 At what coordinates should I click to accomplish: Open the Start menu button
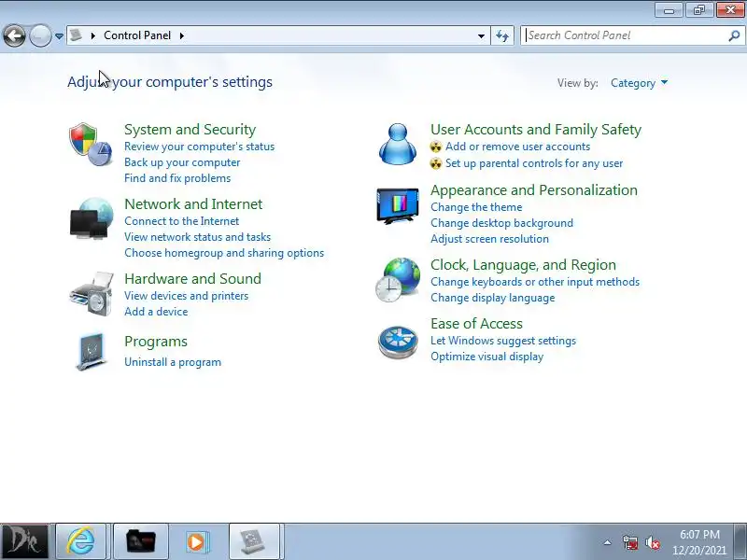pos(24,541)
